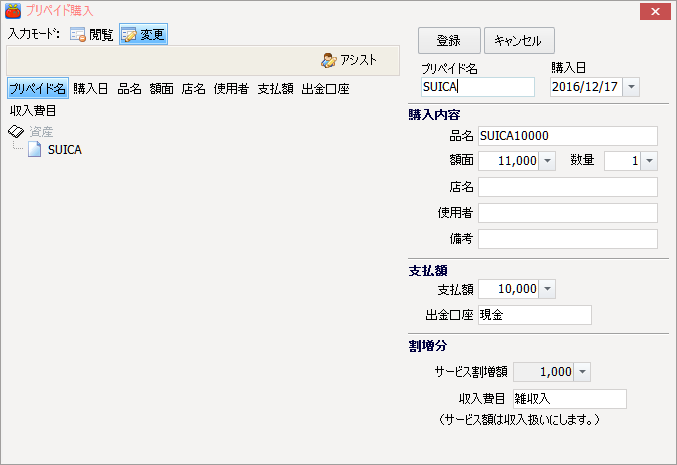Select the プリペイド名 tab
The width and height of the screenshot is (677, 465).
click(38, 89)
